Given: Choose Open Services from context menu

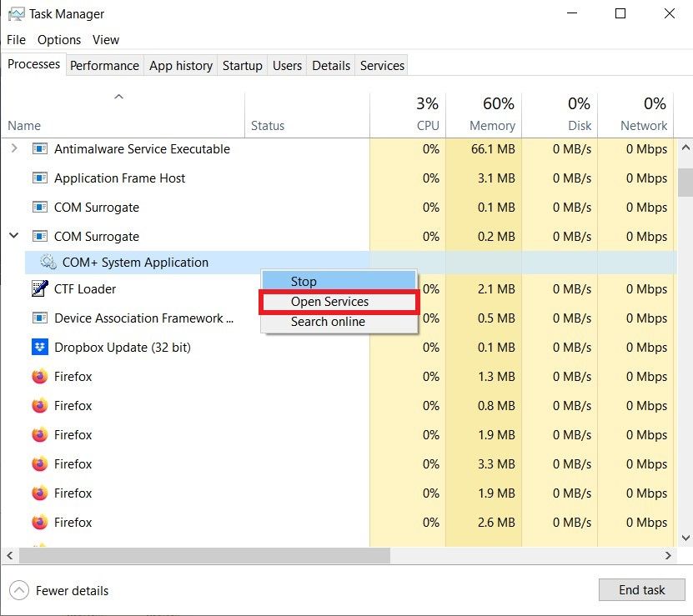Looking at the screenshot, I should pos(329,302).
